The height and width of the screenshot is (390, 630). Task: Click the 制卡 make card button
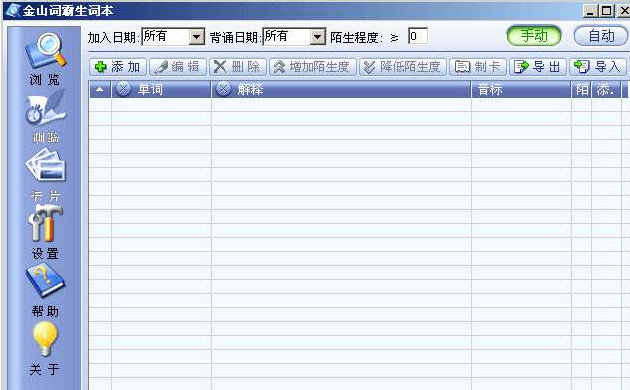pyautogui.click(x=478, y=67)
